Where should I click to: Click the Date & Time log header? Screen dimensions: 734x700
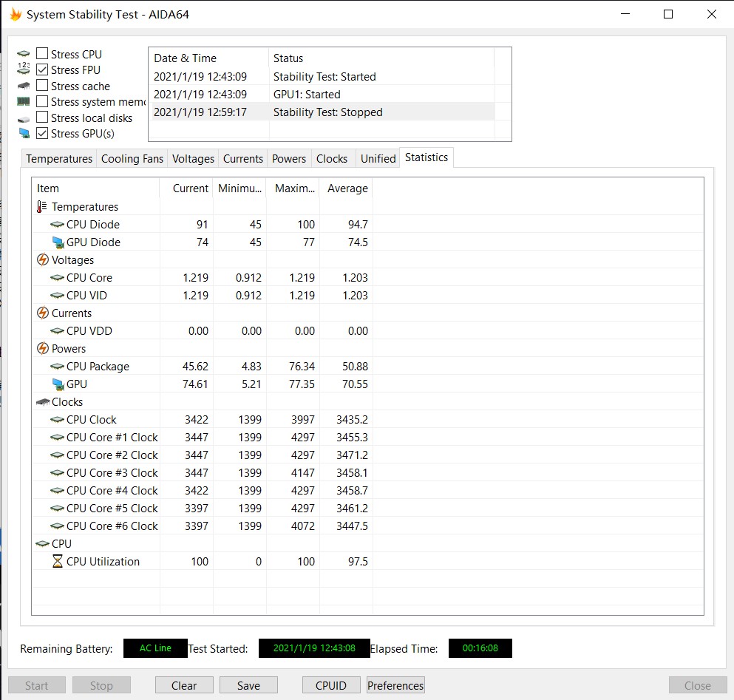(x=208, y=58)
